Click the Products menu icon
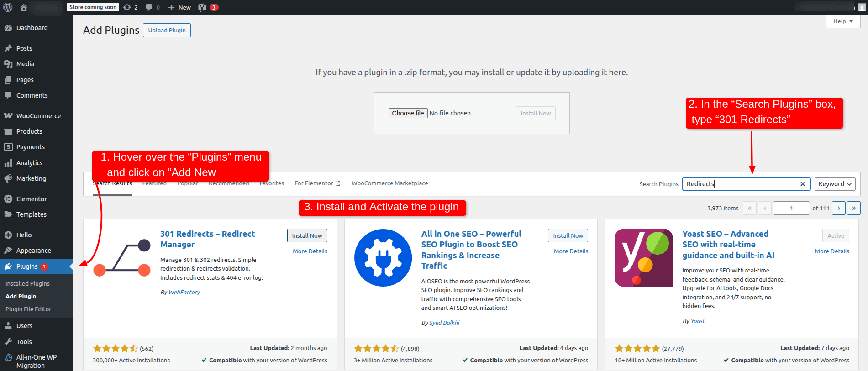868x371 pixels. (8, 131)
